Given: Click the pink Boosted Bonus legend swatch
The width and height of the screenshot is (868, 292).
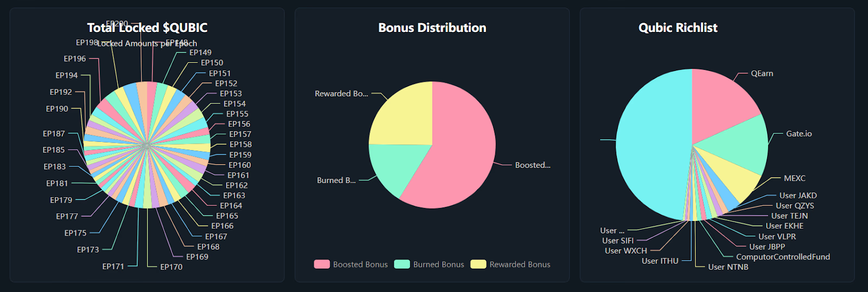Looking at the screenshot, I should pyautogui.click(x=322, y=264).
